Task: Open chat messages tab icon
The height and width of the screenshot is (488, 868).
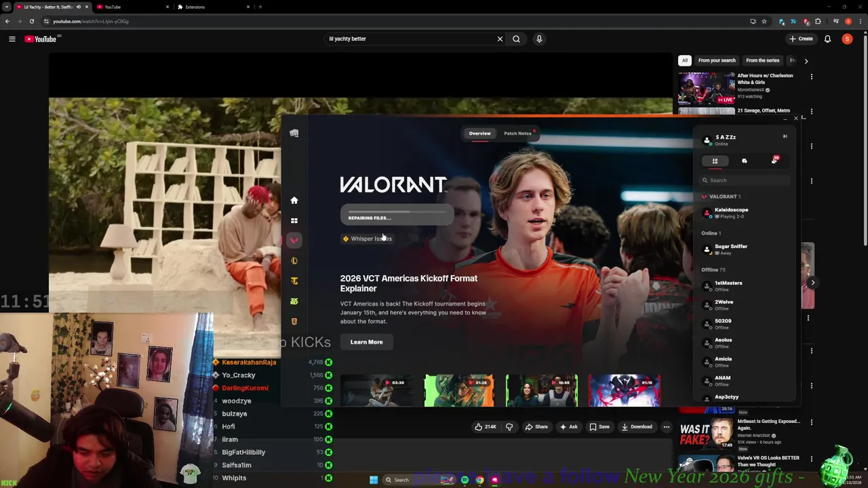Action: [x=745, y=161]
